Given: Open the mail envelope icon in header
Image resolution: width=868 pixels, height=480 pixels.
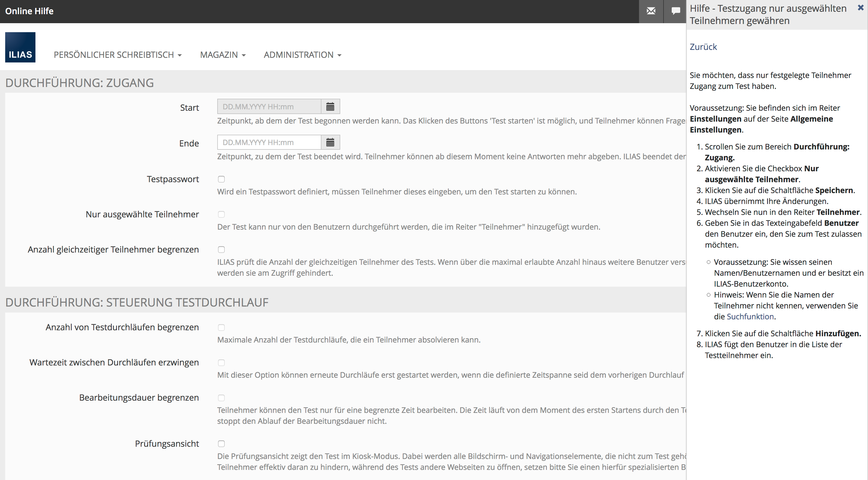Looking at the screenshot, I should pyautogui.click(x=651, y=11).
